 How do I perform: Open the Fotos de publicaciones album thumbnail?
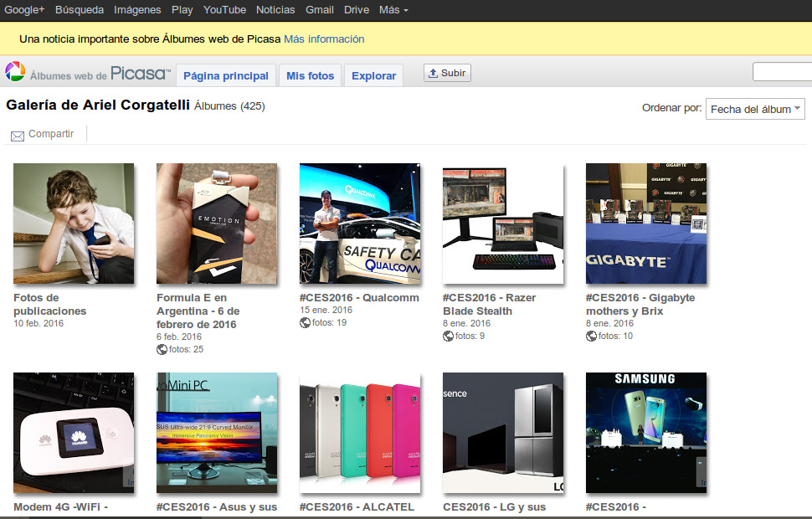pyautogui.click(x=74, y=224)
